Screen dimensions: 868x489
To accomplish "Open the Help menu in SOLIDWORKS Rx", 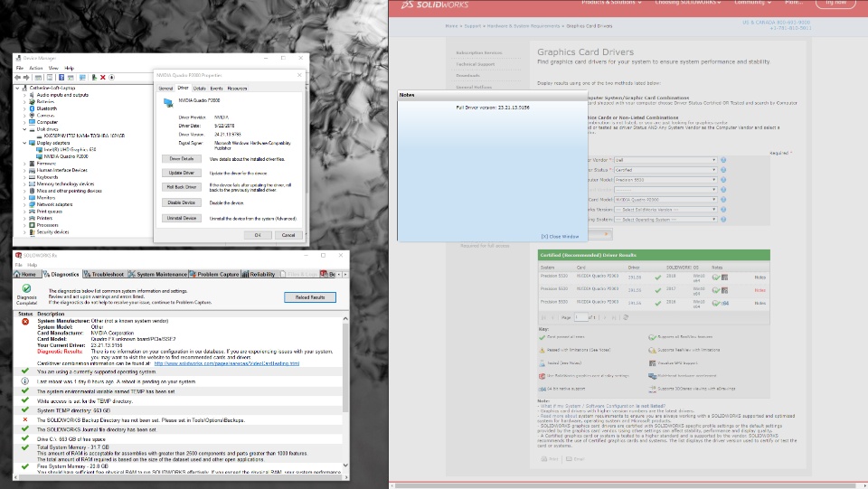I will pyautogui.click(x=33, y=265).
